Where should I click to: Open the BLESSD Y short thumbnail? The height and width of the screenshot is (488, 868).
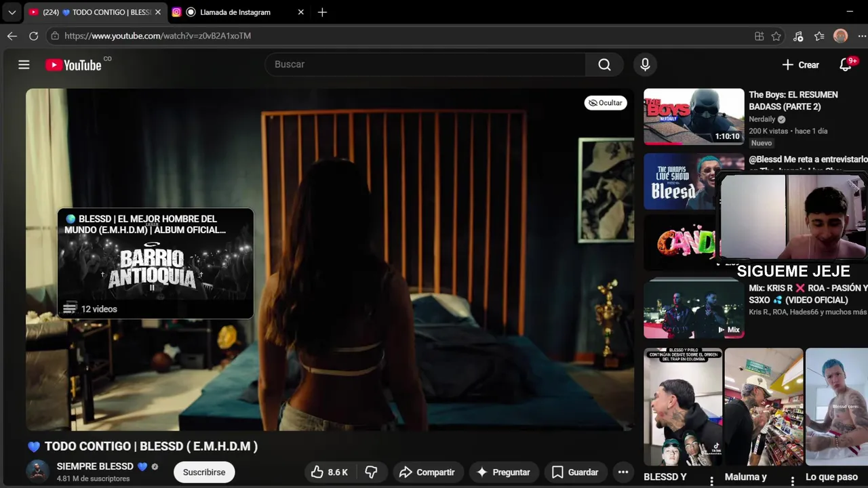tap(683, 407)
